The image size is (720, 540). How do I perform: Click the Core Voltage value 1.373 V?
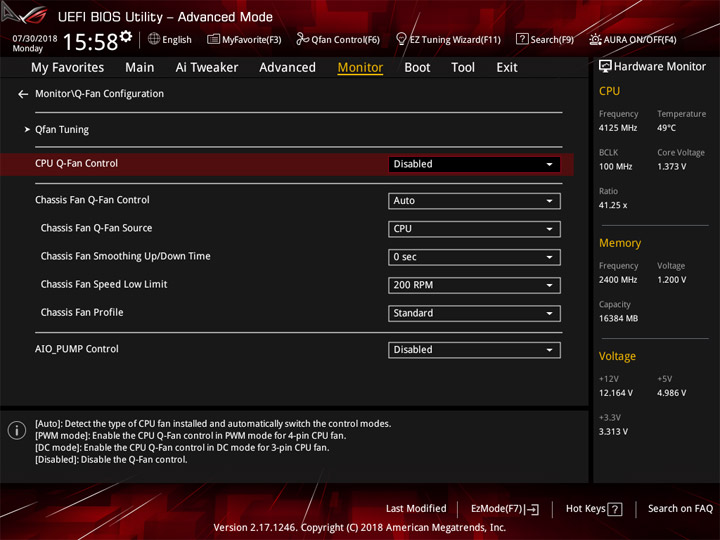(x=671, y=167)
